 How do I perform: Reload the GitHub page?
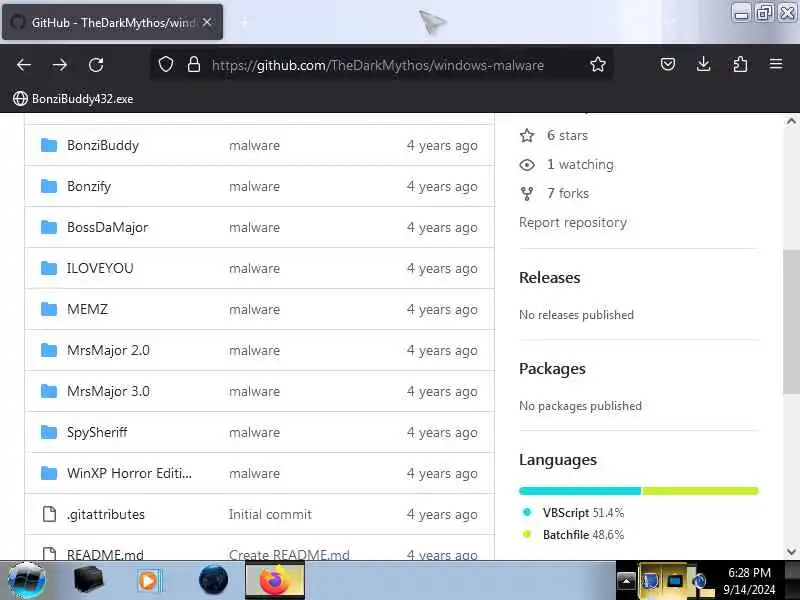click(x=96, y=65)
